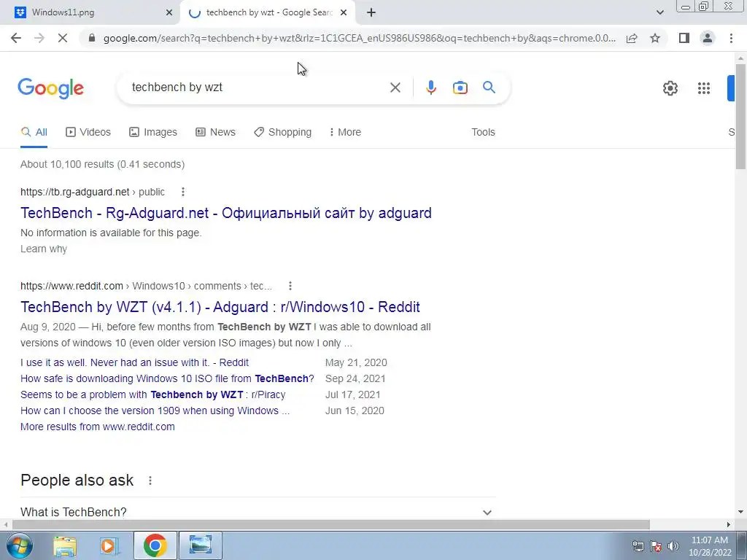Screen dimensions: 747x560
Task: Click the browser address bar URL
Action: (359, 38)
